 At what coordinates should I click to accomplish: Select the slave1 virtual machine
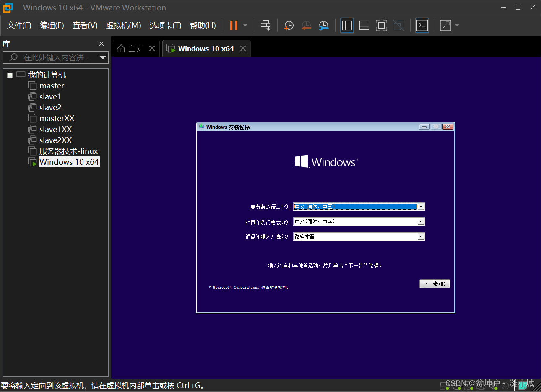coord(50,97)
